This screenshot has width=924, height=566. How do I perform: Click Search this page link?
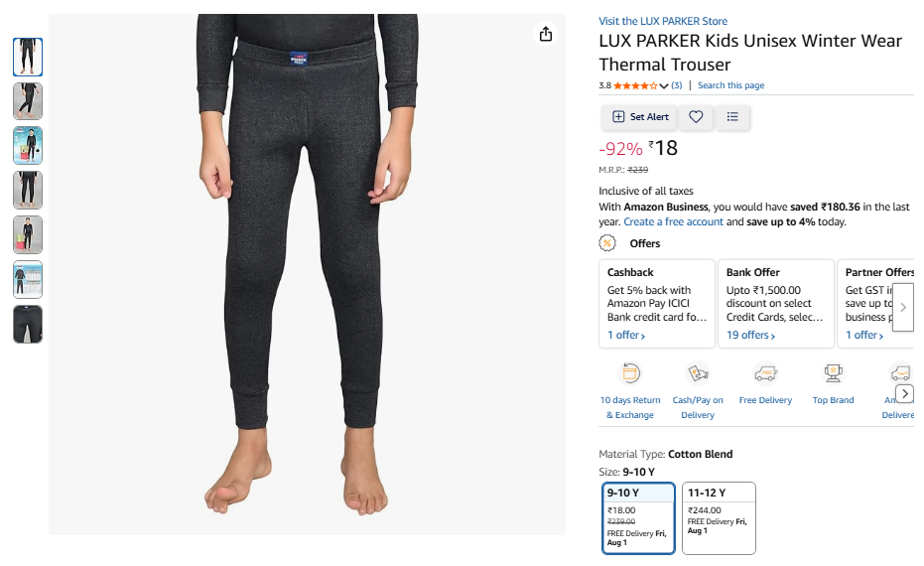tap(730, 85)
